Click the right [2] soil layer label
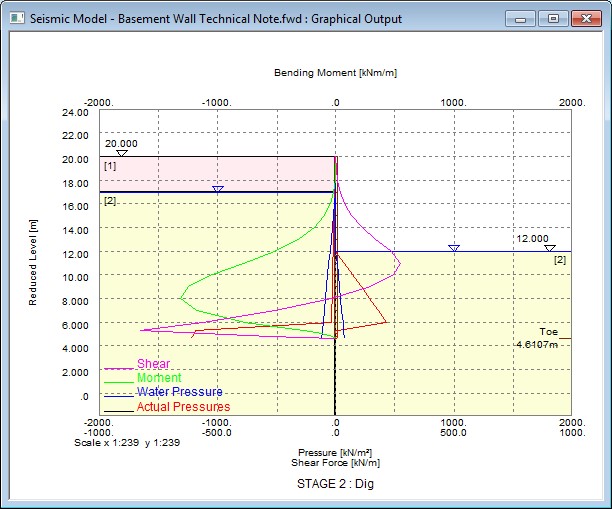 click(x=560, y=260)
